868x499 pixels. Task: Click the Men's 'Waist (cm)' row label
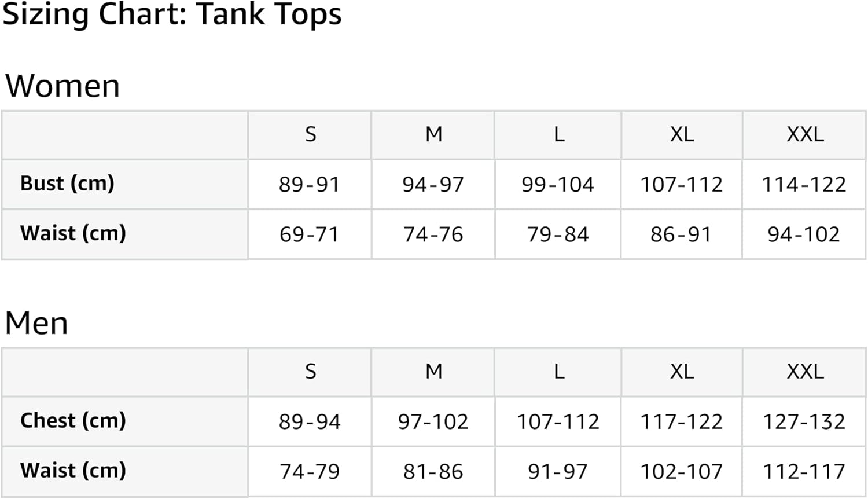pyautogui.click(x=73, y=471)
